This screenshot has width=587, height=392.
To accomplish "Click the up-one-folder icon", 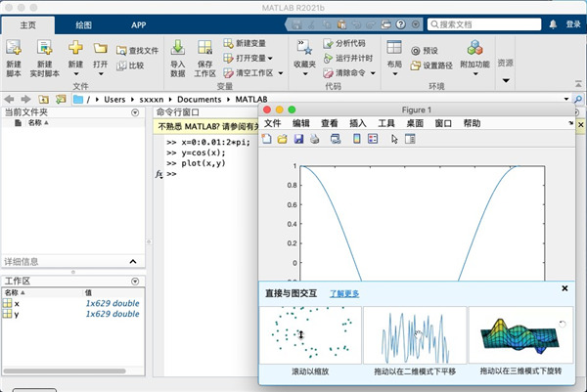I will [x=44, y=99].
